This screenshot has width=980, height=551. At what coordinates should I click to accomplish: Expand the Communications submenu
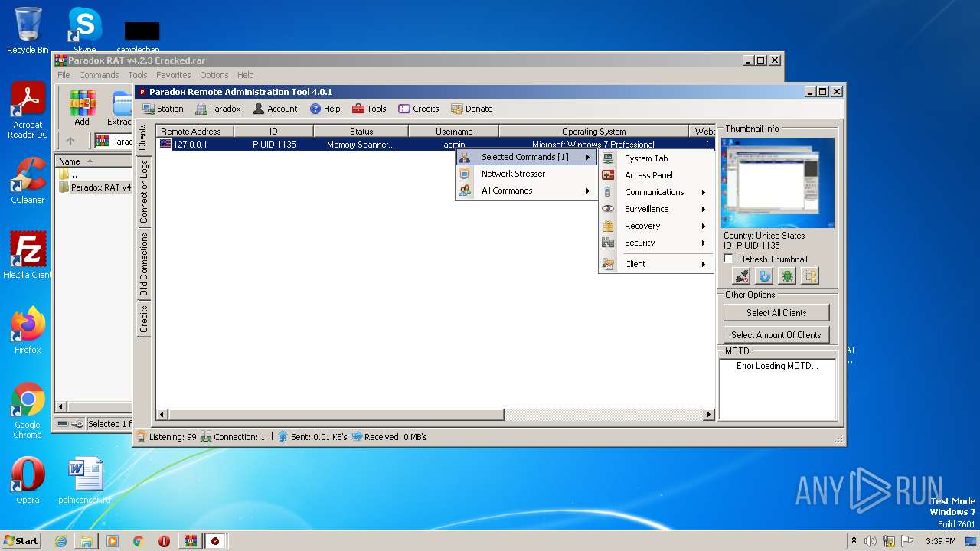tap(655, 192)
